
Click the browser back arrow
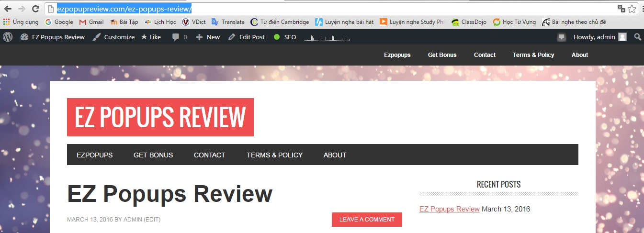pos(8,9)
